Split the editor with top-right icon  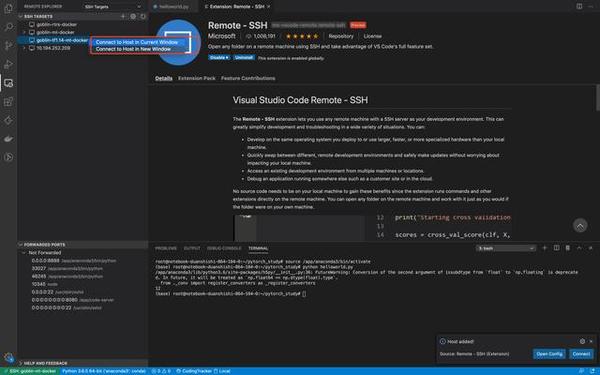tap(579, 7)
